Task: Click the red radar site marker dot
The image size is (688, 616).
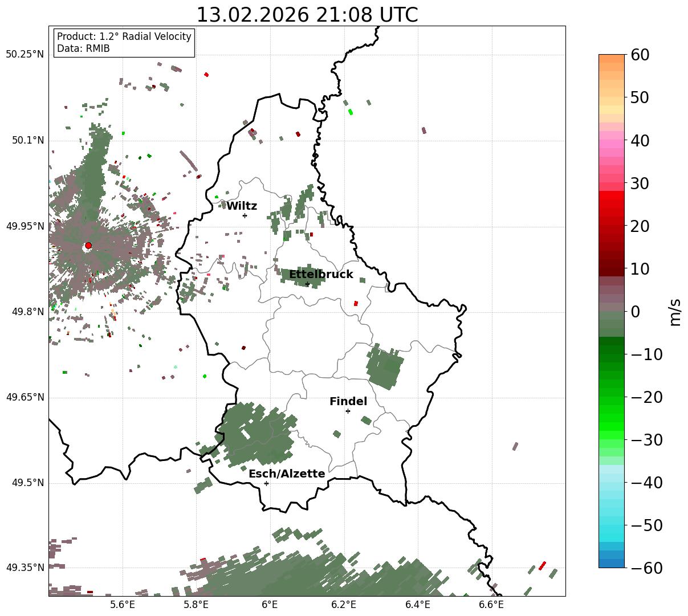Action: (88, 246)
